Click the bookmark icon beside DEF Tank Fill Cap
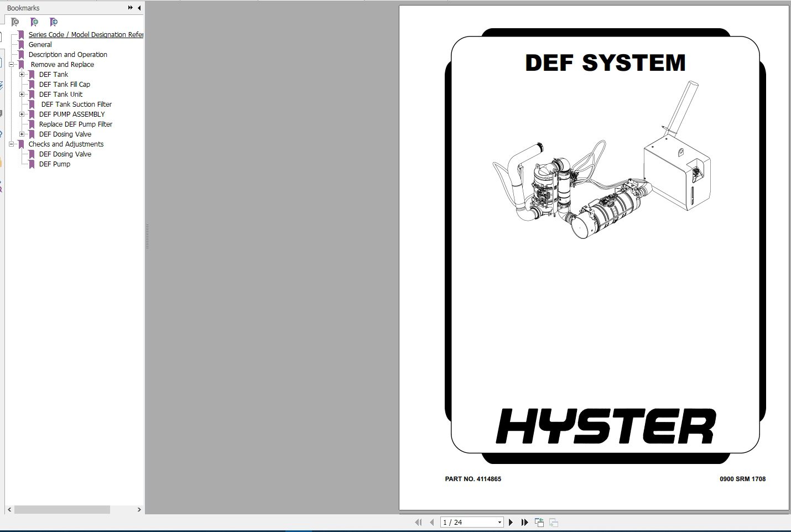Screen dimensions: 791x532 [32, 85]
